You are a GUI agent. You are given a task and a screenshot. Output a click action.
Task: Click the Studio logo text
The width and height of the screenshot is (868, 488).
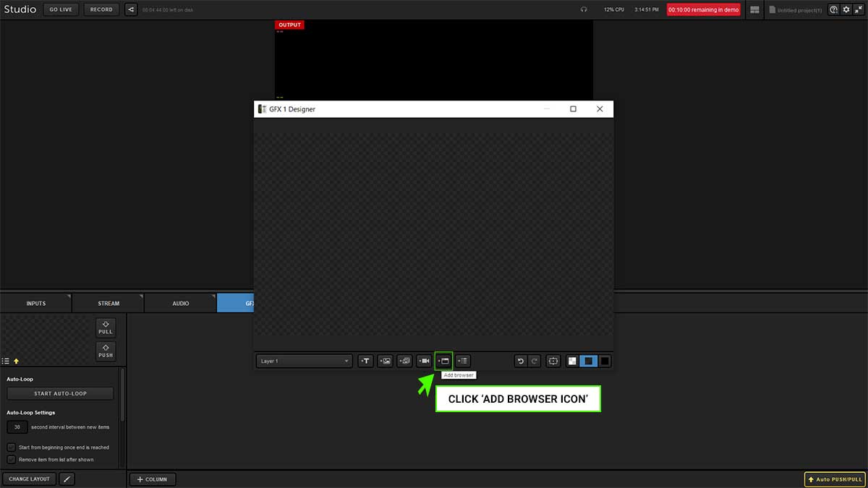20,9
